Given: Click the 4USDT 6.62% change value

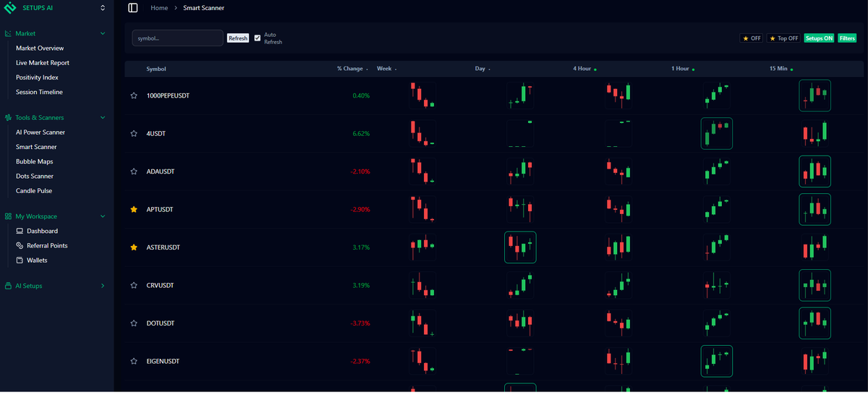Looking at the screenshot, I should pos(361,134).
